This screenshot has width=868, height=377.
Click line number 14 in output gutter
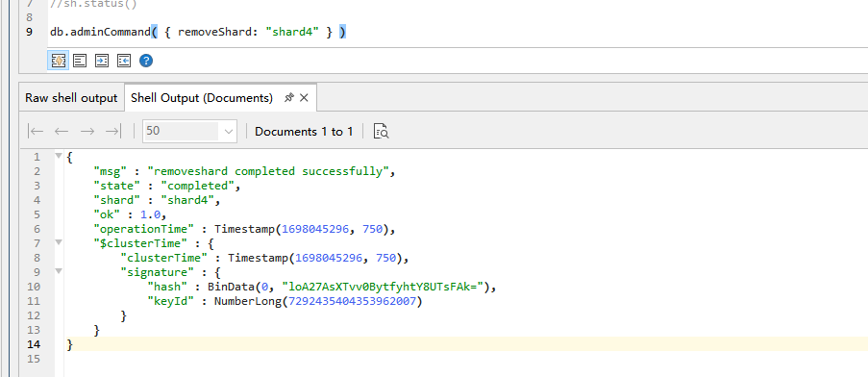coord(34,343)
